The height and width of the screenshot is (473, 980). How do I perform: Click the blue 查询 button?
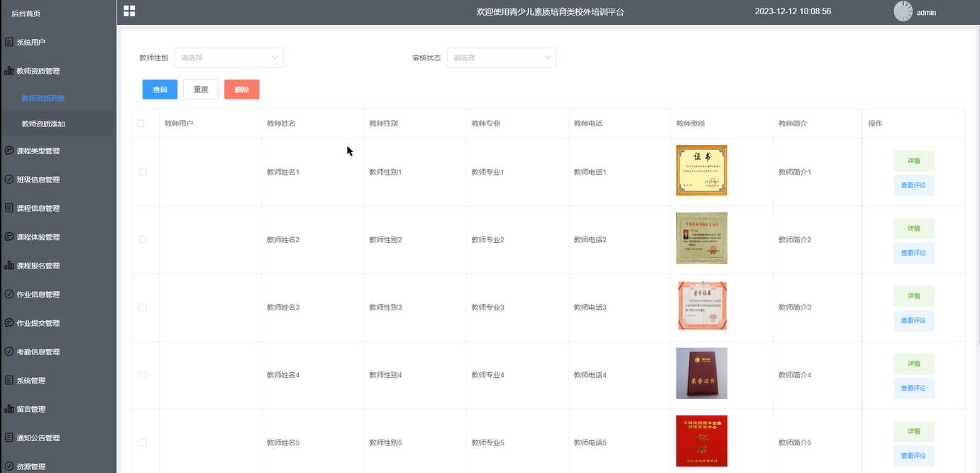[x=160, y=89]
